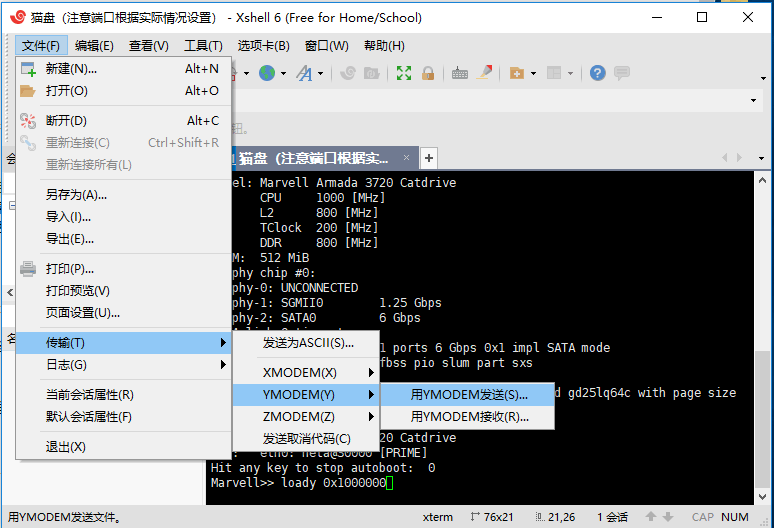
Task: Click 新建(N) in the file menu
Action: coord(72,69)
